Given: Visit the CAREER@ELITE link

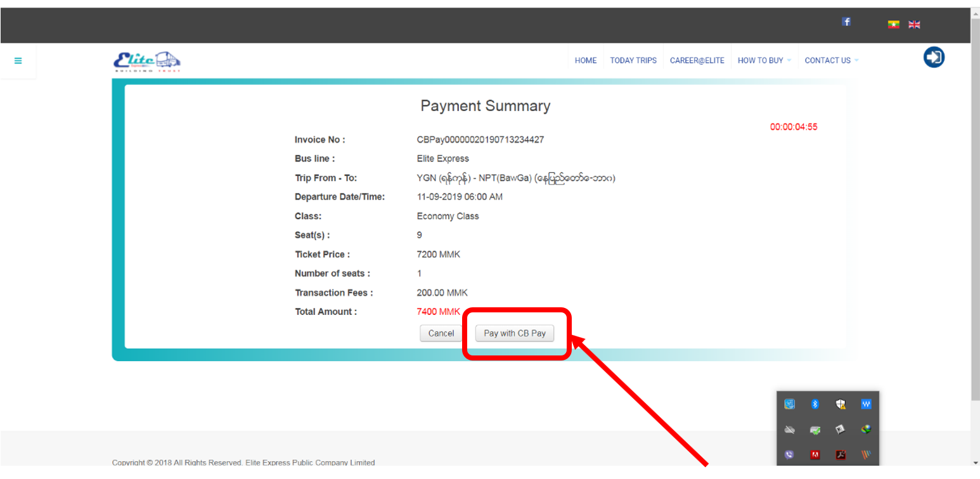Looking at the screenshot, I should 697,60.
